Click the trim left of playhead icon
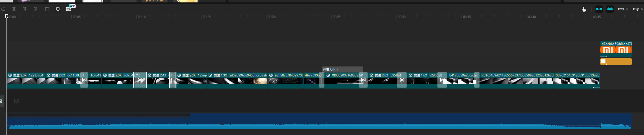Screen dimensions: 644x135 click(25, 9)
